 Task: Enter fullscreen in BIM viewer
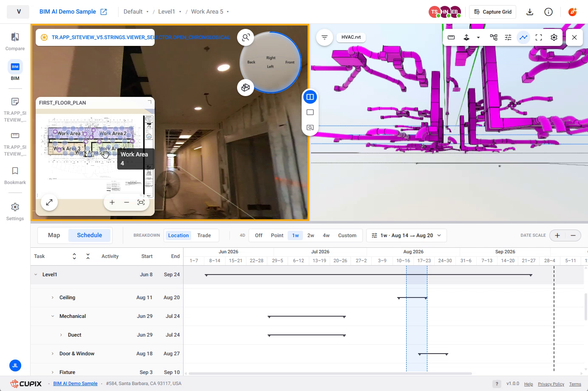[x=539, y=37]
